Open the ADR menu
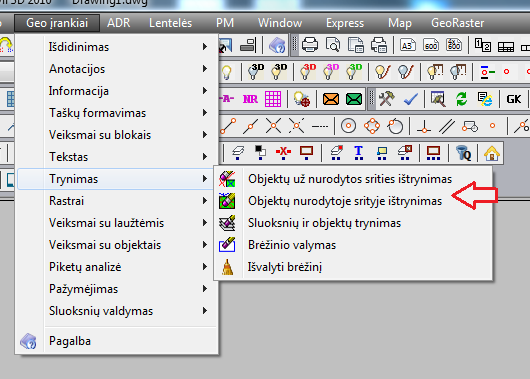This screenshot has width=530, height=379. [119, 23]
